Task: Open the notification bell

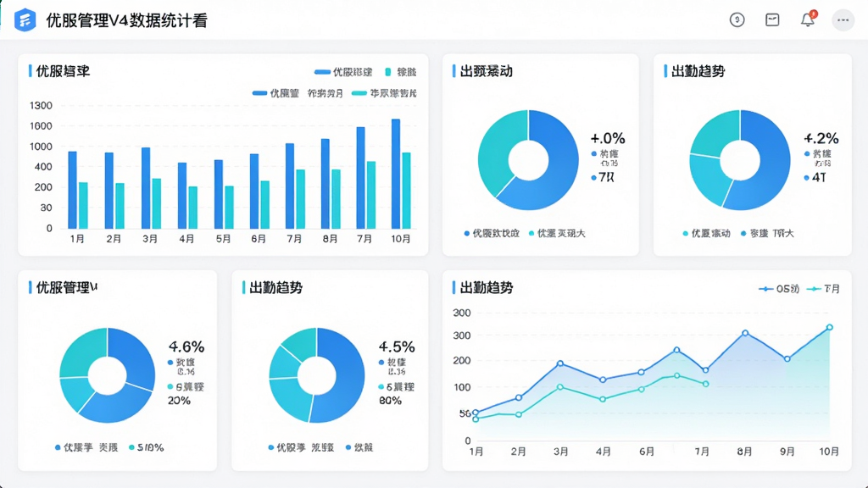Action: [x=808, y=19]
